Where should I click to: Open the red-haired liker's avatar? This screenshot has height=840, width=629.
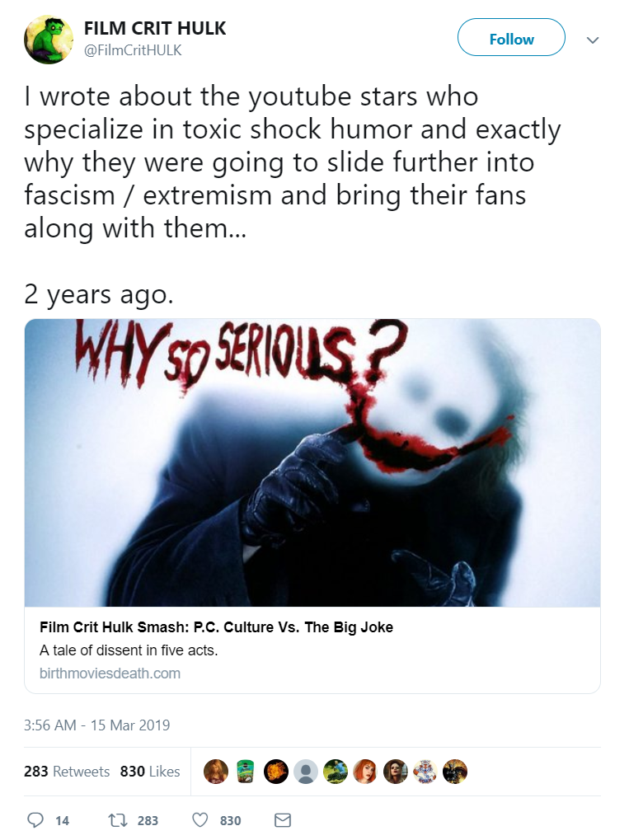coord(365,772)
